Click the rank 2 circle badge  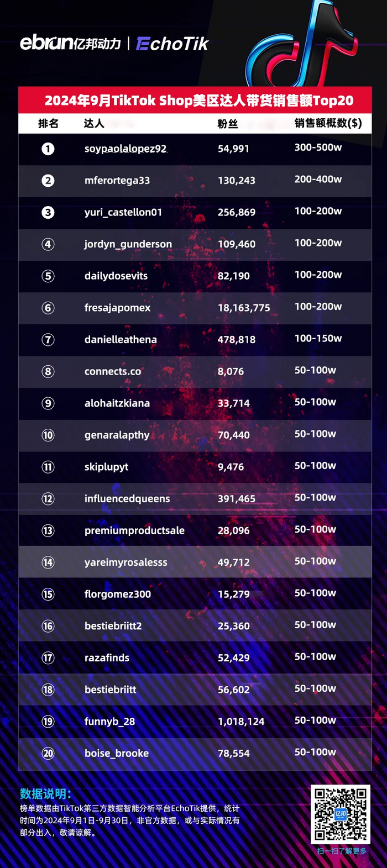pyautogui.click(x=48, y=181)
